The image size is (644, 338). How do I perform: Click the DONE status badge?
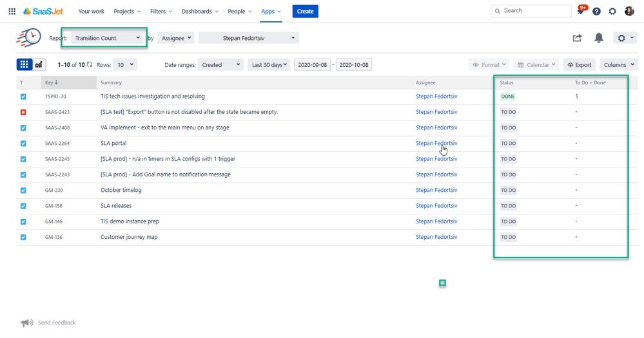507,97
